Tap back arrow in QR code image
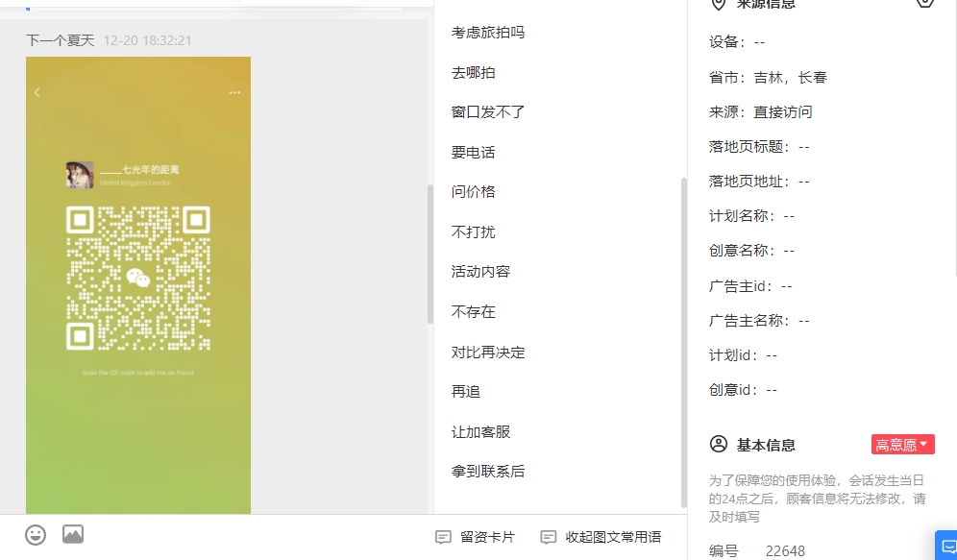Screen dimensions: 957x560 37,92
